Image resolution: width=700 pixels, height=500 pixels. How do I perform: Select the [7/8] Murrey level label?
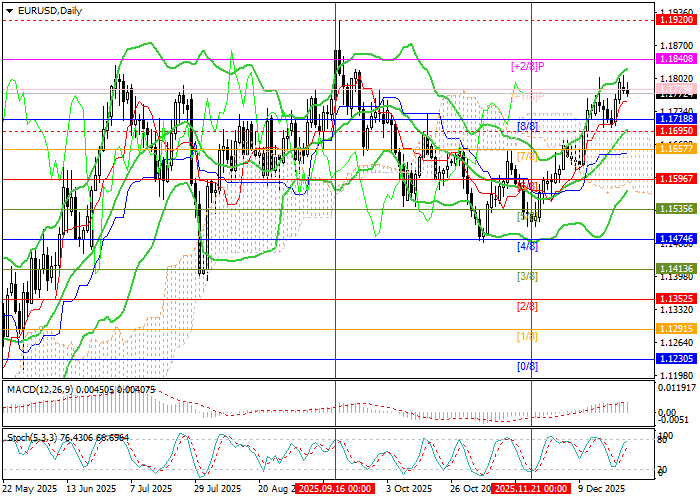(527, 157)
